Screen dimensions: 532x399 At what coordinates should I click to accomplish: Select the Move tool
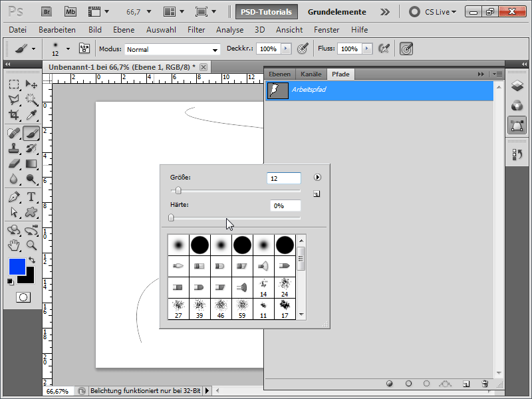(31, 84)
